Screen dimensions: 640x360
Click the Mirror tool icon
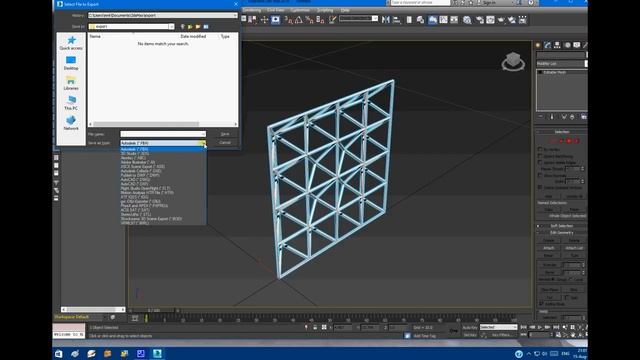386,20
